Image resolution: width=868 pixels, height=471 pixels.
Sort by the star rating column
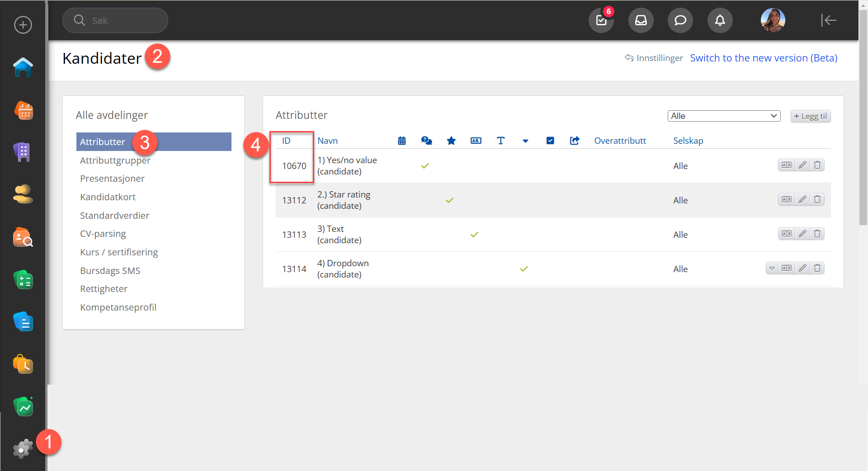[451, 141]
